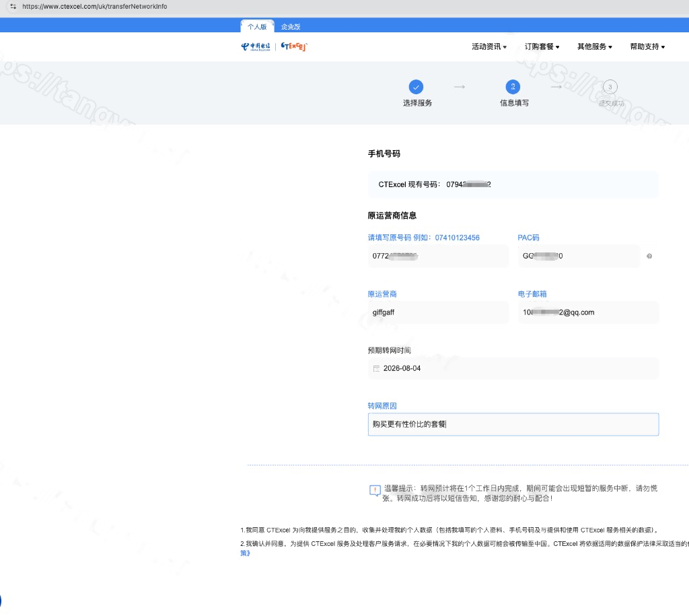Click the step 2 信息填写 circle
The width and height of the screenshot is (689, 616).
(x=513, y=87)
